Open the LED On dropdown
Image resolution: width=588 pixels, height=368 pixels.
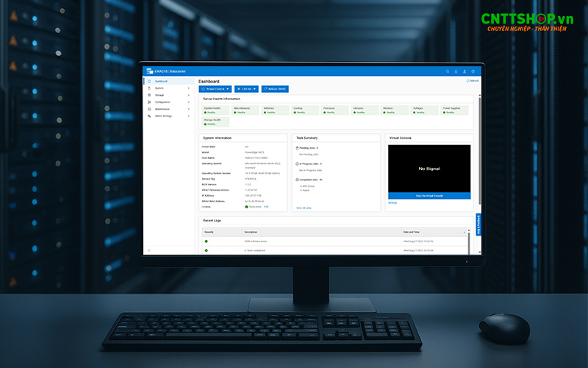(246, 89)
